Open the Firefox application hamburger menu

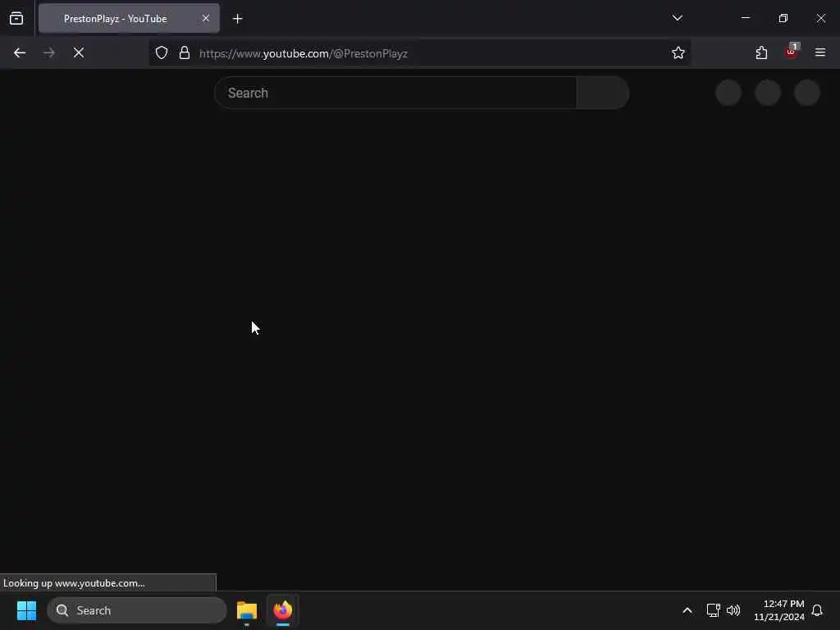tap(820, 52)
